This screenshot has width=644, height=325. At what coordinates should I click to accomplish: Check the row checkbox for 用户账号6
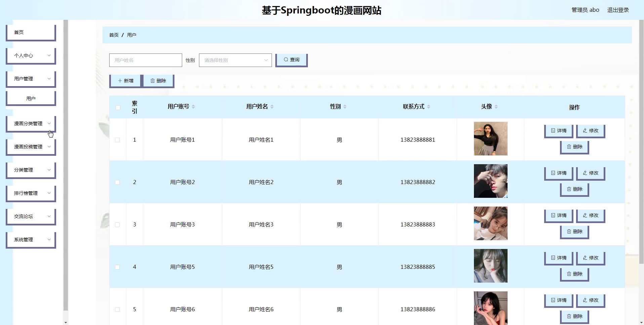click(117, 310)
